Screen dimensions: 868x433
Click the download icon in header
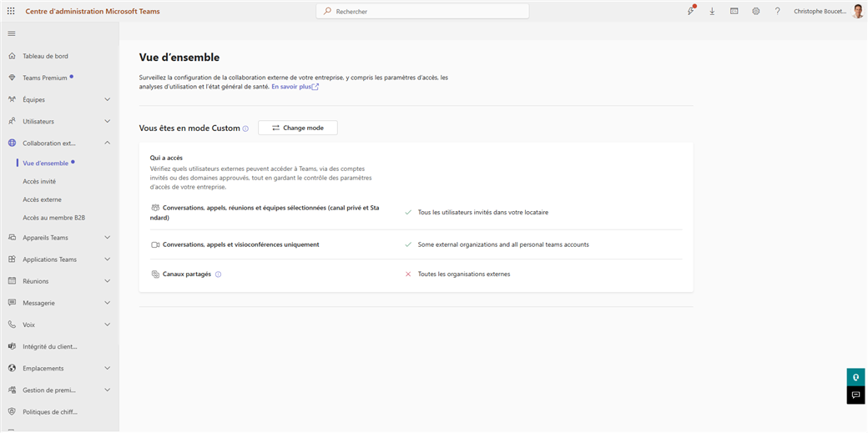point(712,11)
